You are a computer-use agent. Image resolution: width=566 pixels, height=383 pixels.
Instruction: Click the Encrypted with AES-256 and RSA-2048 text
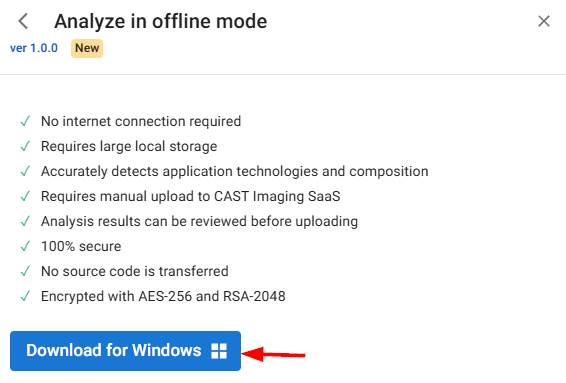(x=163, y=296)
